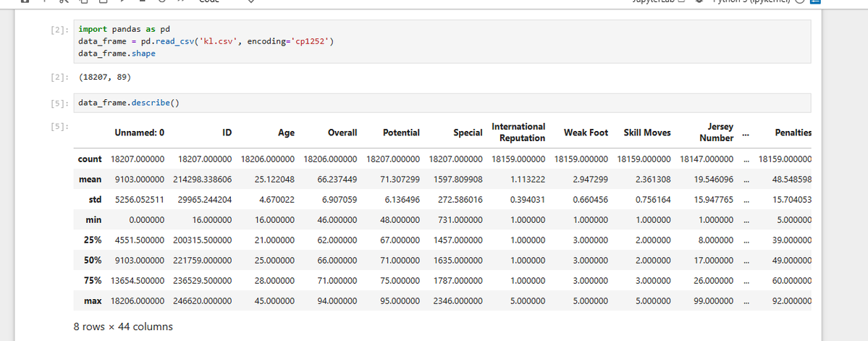Click the mean row label
868x341 pixels.
click(x=90, y=180)
